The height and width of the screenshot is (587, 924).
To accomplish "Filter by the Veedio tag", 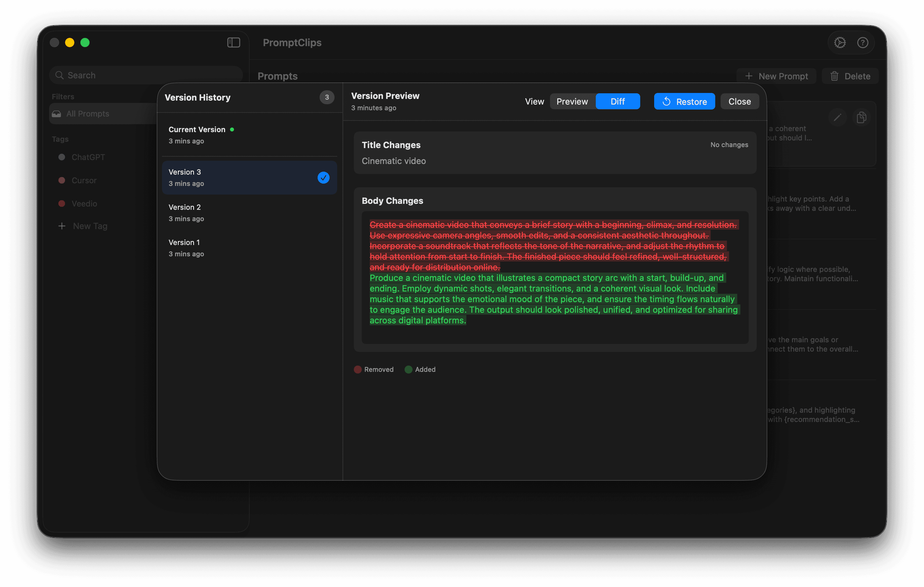I will pos(84,204).
